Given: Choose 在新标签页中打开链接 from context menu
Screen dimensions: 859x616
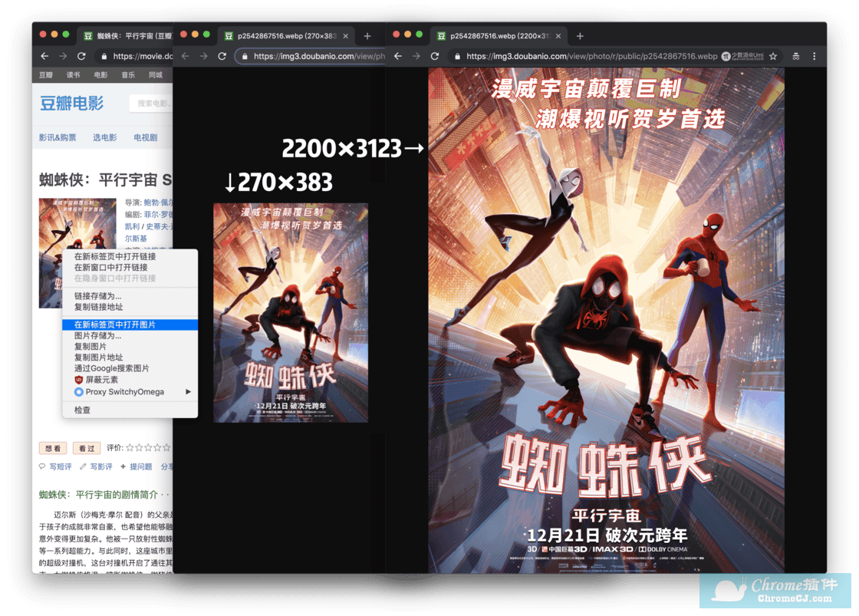Looking at the screenshot, I should pos(130,256).
